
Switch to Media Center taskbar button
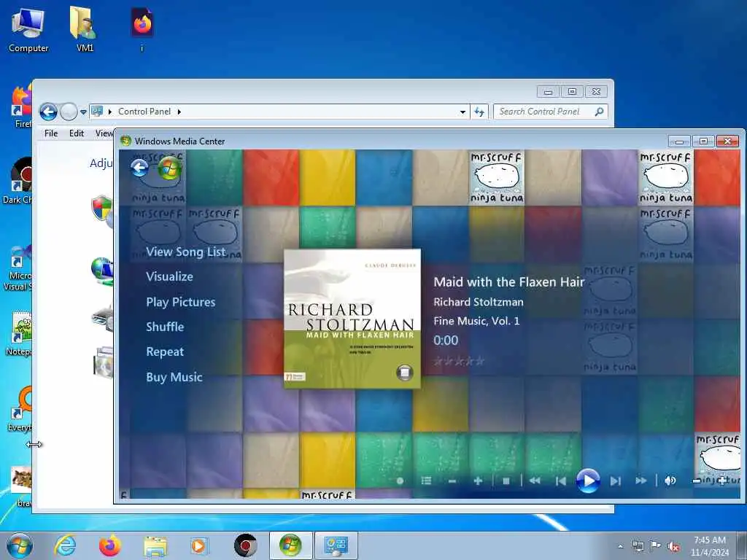[x=290, y=545]
